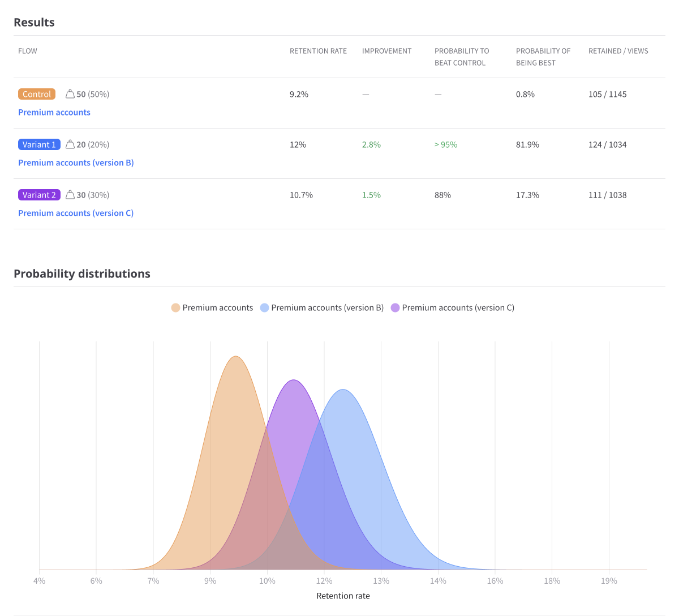Click the weight icon next to Control's 50%
The height and width of the screenshot is (616, 679).
point(71,94)
